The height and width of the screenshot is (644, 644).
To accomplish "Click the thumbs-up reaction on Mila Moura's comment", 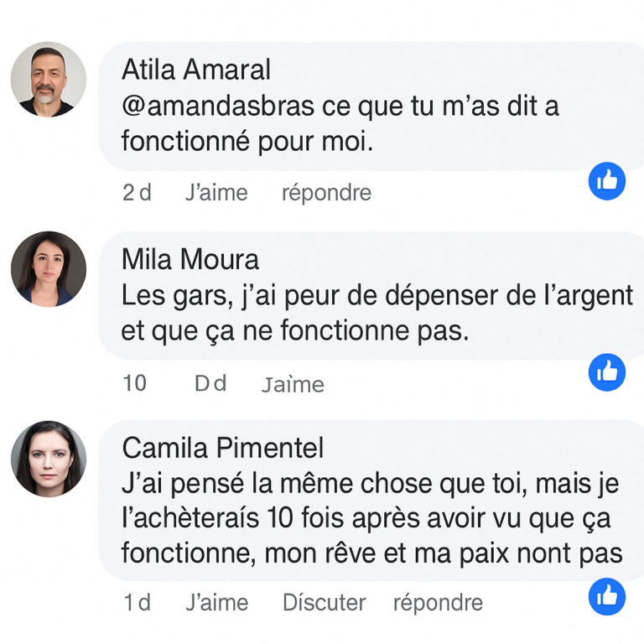I will tap(607, 371).
